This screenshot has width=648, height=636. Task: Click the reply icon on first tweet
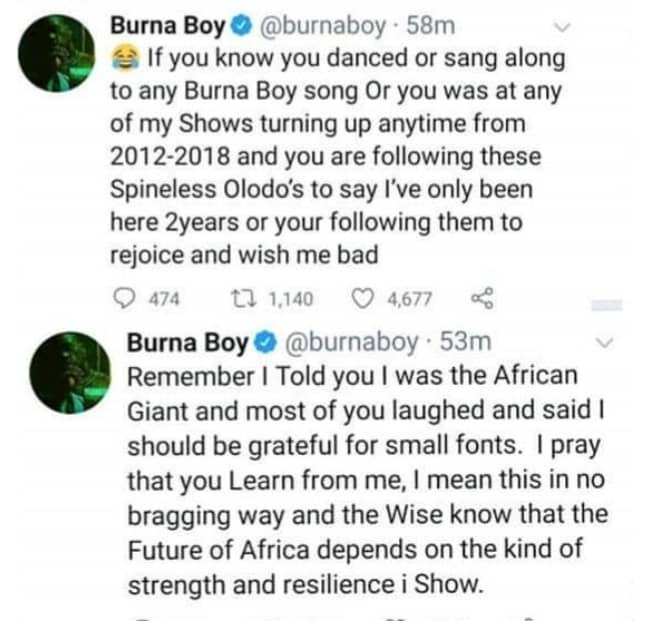coord(124,298)
